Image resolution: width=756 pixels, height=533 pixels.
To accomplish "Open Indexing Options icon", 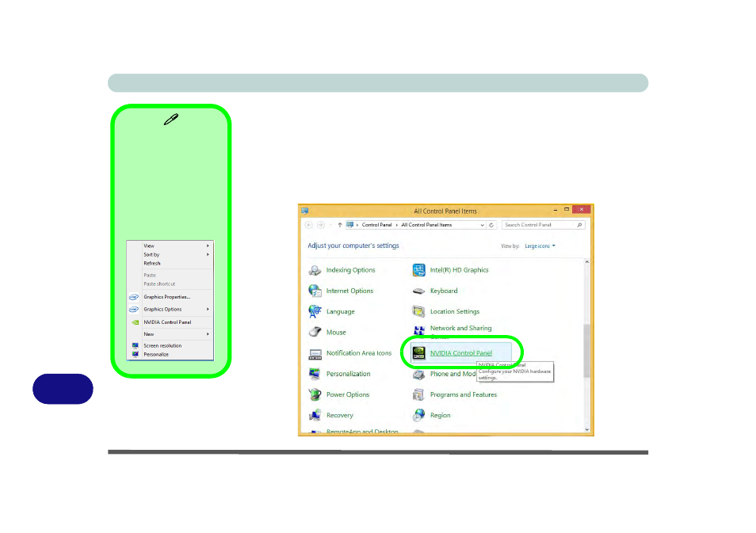I will tap(315, 270).
